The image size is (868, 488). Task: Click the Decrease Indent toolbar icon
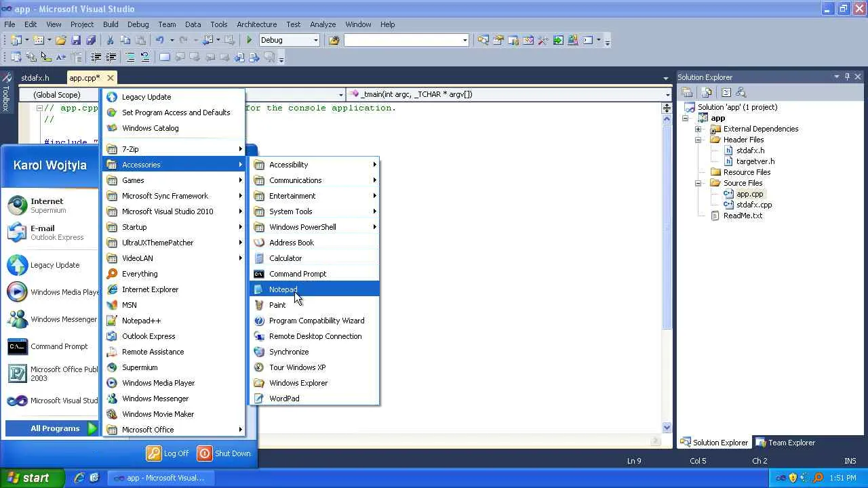[96, 58]
